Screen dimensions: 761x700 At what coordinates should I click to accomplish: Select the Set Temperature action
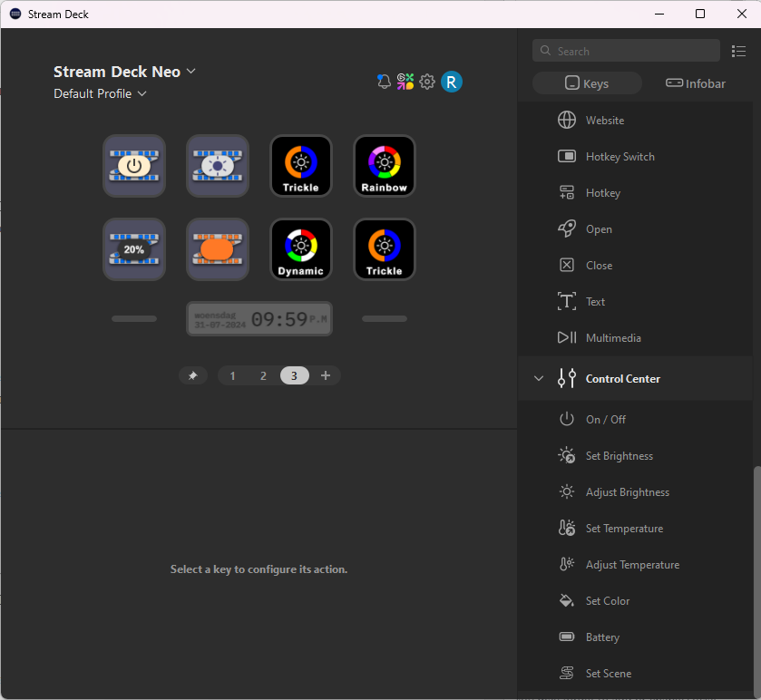coord(635,529)
